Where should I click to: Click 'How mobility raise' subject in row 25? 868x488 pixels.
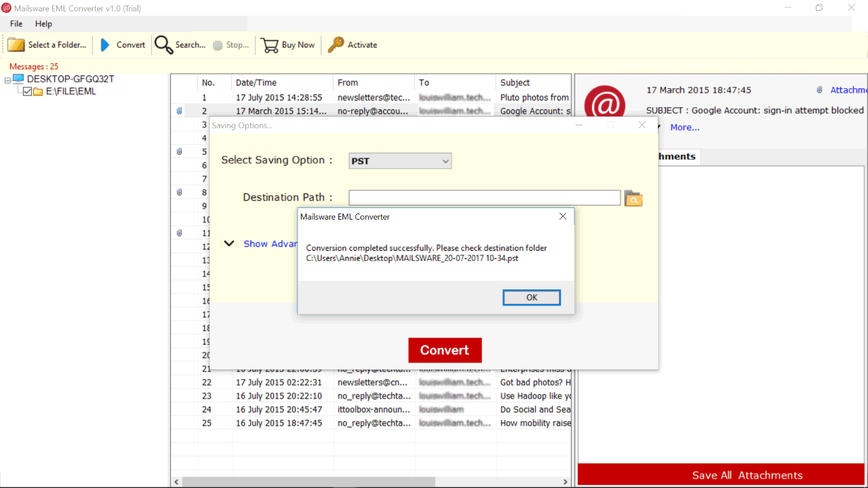pos(535,423)
